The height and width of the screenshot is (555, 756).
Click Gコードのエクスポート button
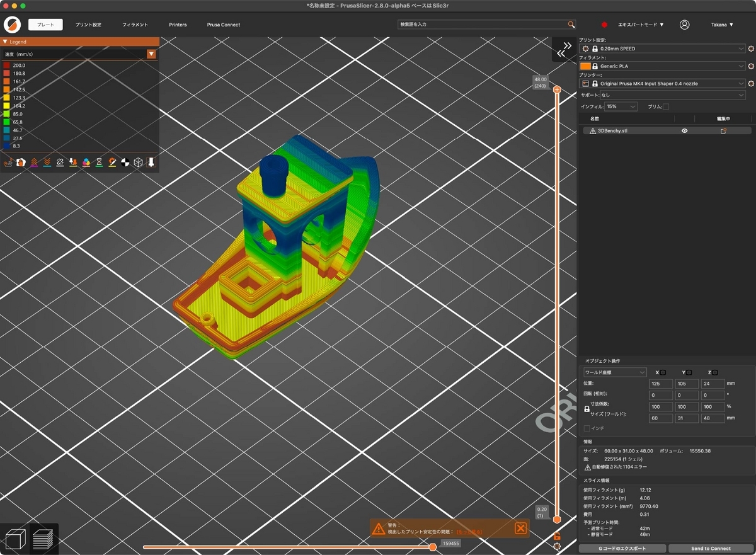pyautogui.click(x=622, y=548)
